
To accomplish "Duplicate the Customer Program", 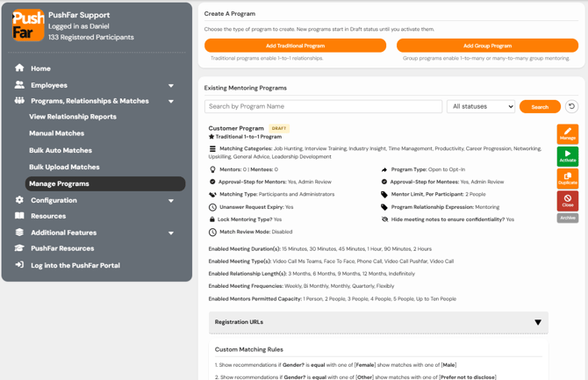I will [567, 178].
